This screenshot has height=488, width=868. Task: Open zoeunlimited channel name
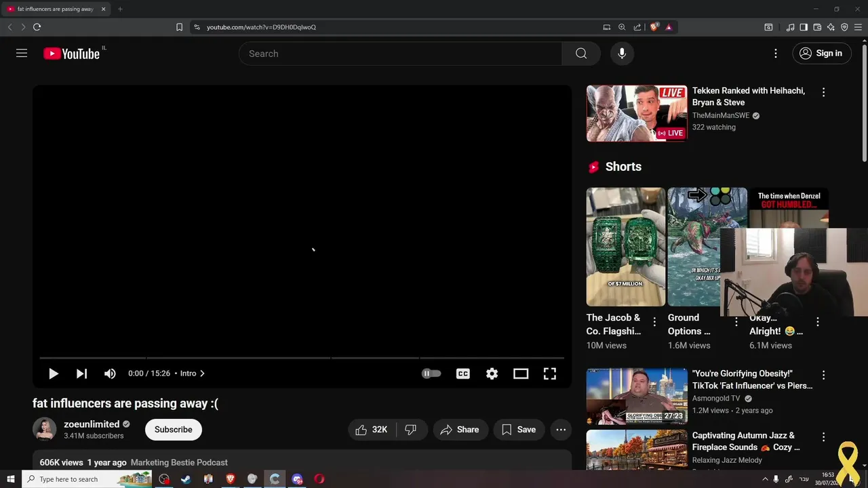[92, 424]
